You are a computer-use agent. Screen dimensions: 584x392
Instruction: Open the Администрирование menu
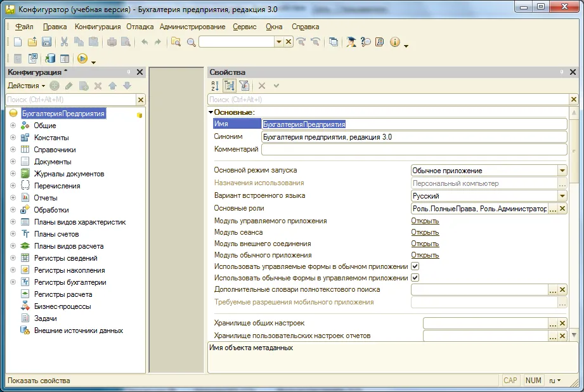[193, 27]
